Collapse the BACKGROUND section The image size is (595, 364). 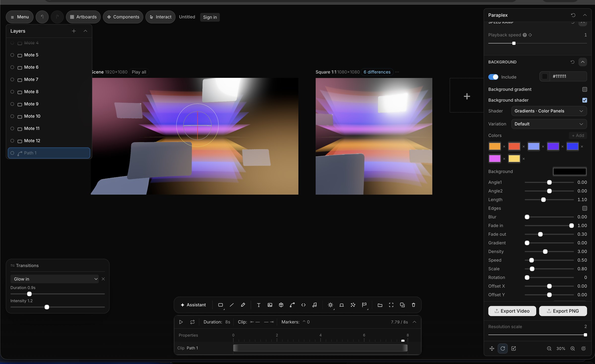[583, 62]
